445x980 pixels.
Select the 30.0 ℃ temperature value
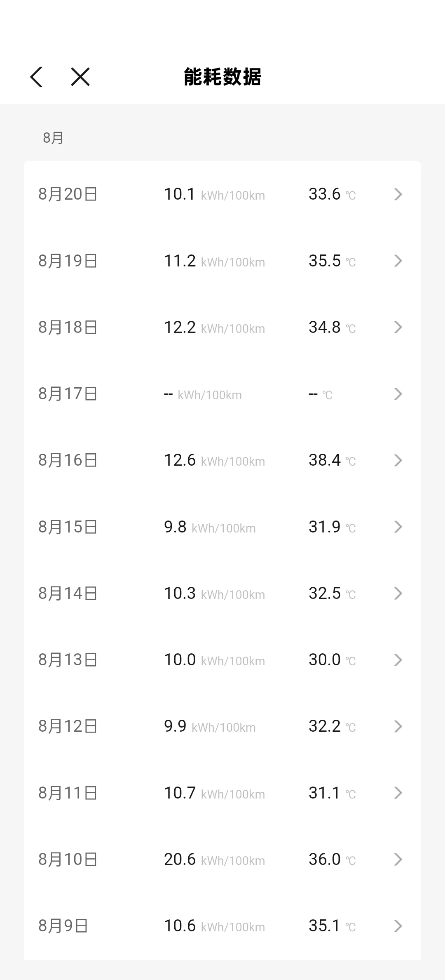(x=332, y=660)
